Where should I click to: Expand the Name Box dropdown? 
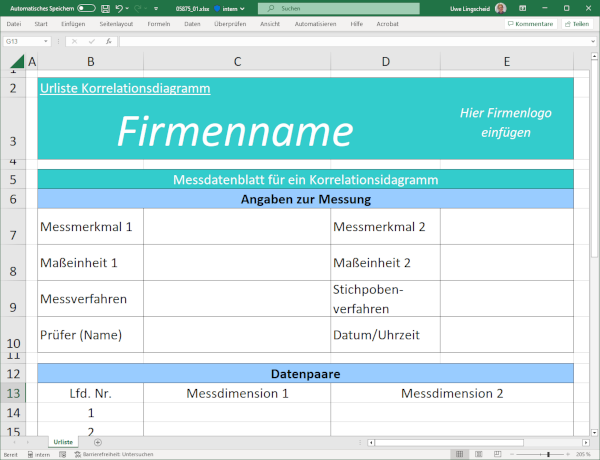coord(46,41)
